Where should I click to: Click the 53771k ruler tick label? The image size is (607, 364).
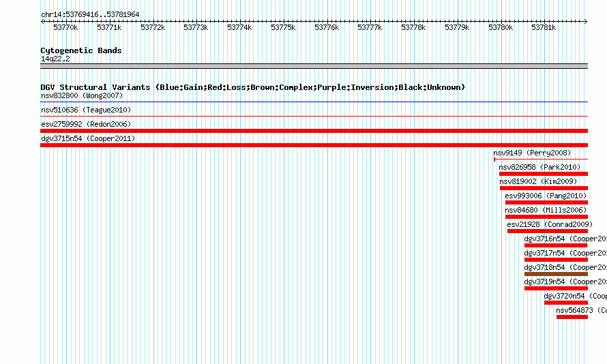109,27
